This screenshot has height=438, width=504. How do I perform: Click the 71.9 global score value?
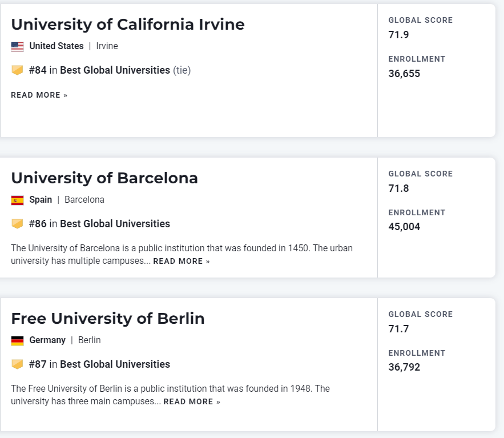398,35
